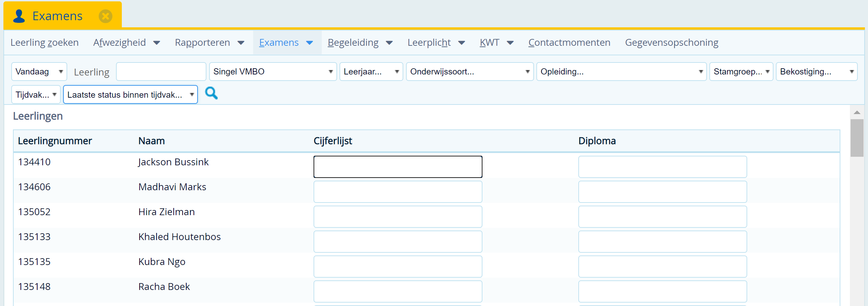Open the Leerling zoeken menu item
Screen dimensions: 868x306
click(x=45, y=42)
